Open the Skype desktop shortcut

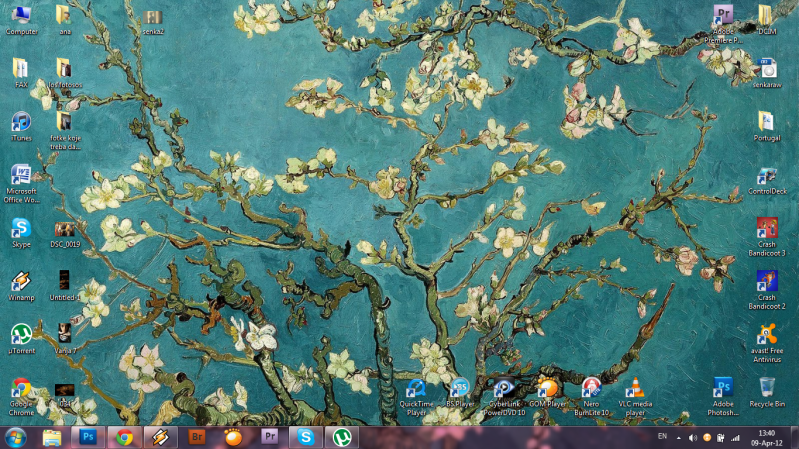point(21,228)
